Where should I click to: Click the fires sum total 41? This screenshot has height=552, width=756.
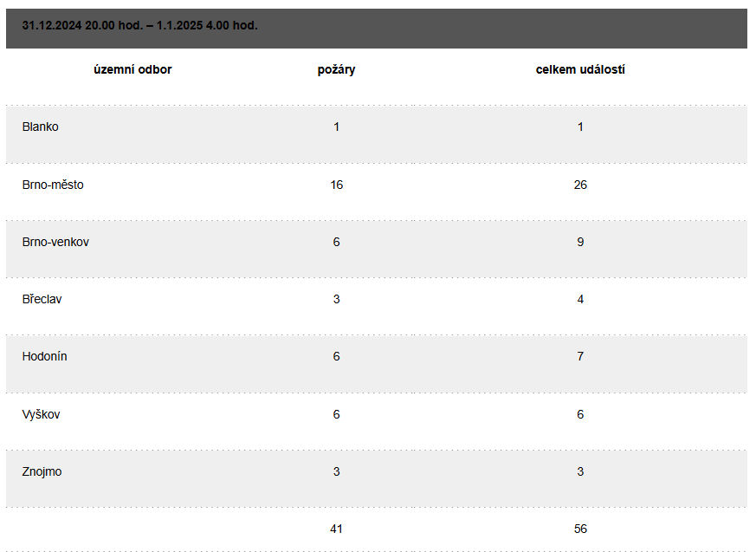pos(337,529)
